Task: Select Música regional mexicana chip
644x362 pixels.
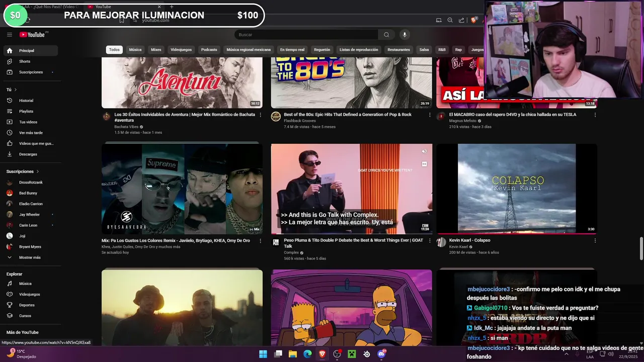Action: (x=249, y=50)
